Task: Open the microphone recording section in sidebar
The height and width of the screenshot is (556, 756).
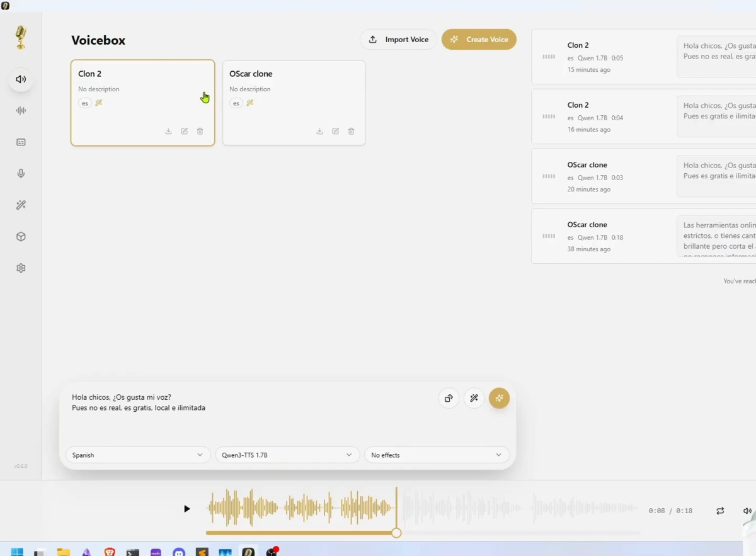Action: pyautogui.click(x=21, y=174)
